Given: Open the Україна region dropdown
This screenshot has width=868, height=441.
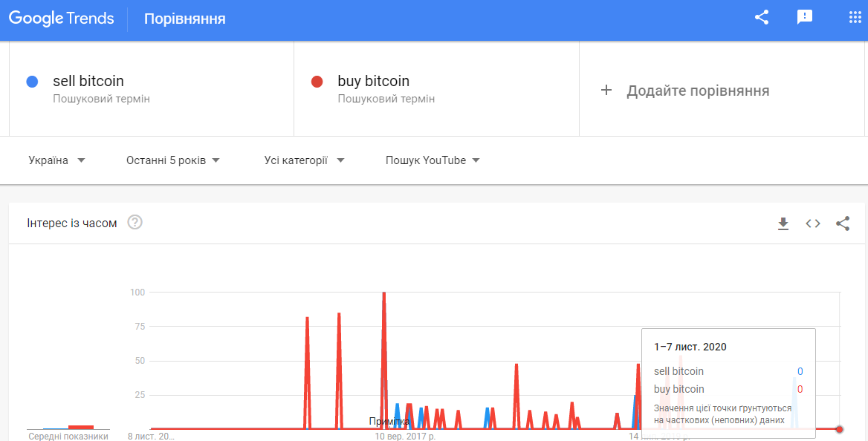Looking at the screenshot, I should click(56, 160).
